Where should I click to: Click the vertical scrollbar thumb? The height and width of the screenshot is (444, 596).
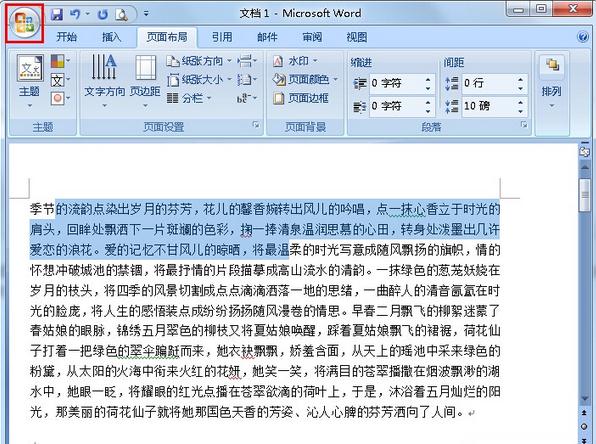pyautogui.click(x=584, y=195)
